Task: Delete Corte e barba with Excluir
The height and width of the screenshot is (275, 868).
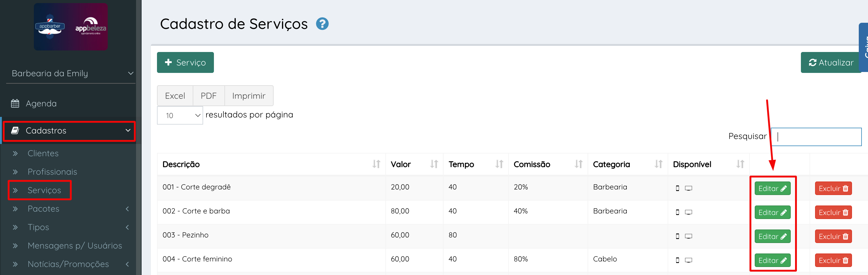Action: (x=833, y=212)
